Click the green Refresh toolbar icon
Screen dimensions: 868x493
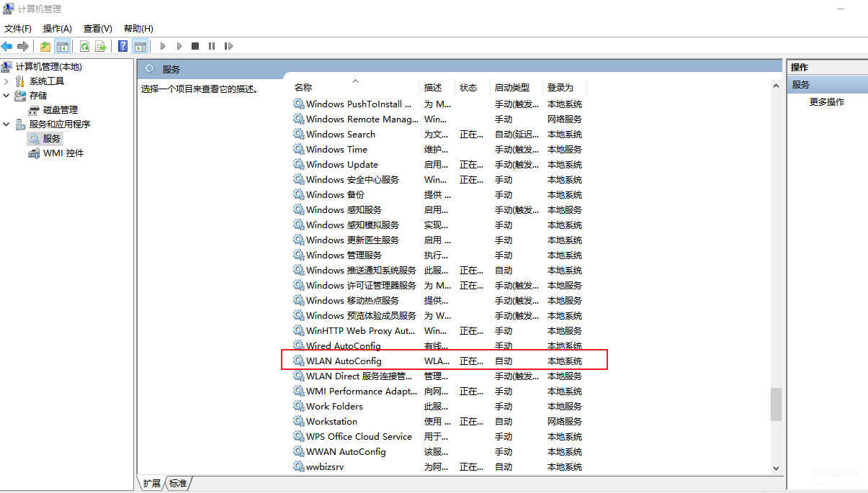(x=84, y=46)
